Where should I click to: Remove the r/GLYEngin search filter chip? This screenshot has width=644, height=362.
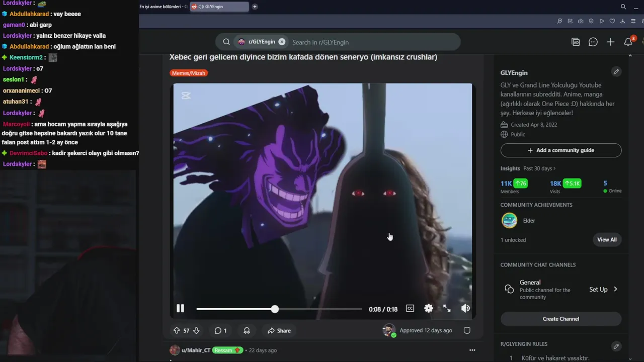pos(282,42)
